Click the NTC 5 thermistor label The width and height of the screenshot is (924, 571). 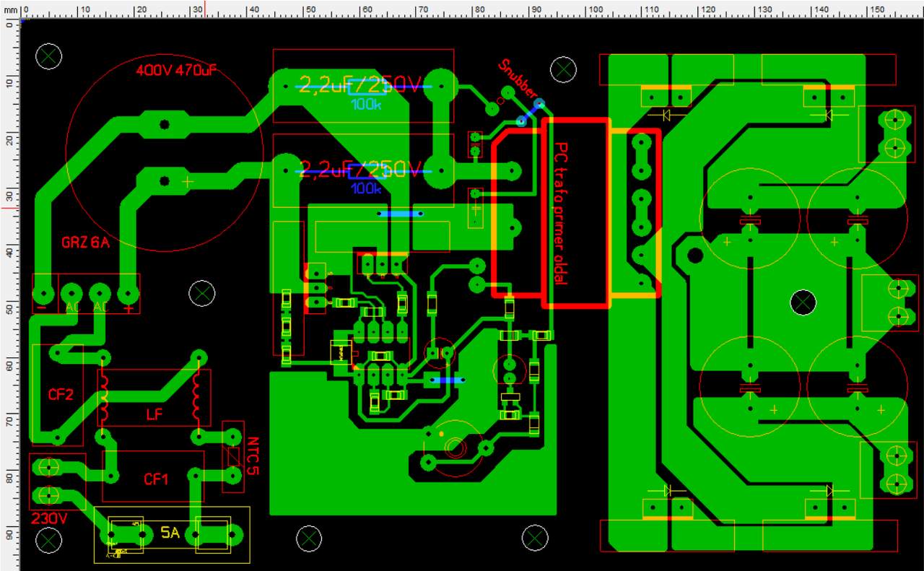(253, 456)
